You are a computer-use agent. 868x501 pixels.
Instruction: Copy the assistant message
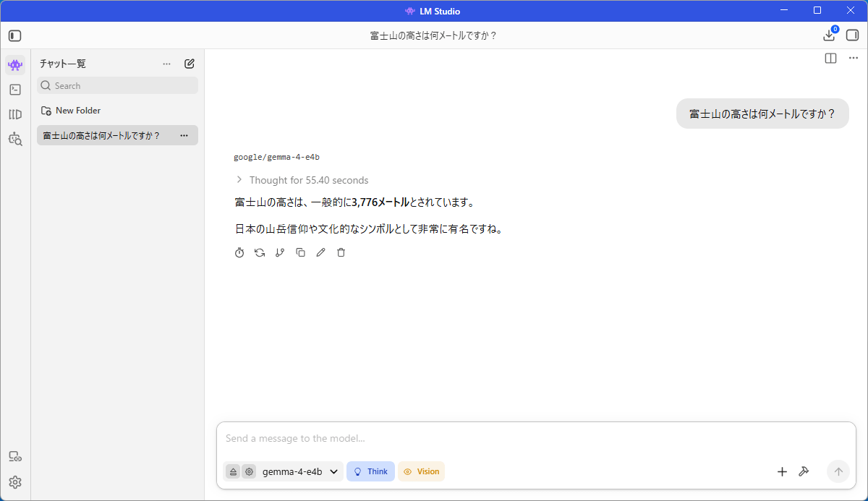(x=300, y=252)
